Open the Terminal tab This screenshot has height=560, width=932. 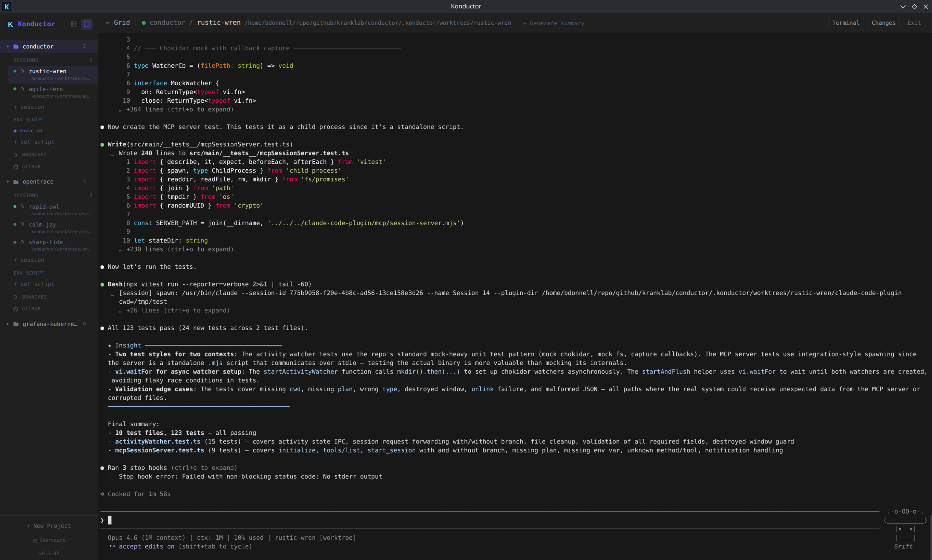[x=846, y=23]
